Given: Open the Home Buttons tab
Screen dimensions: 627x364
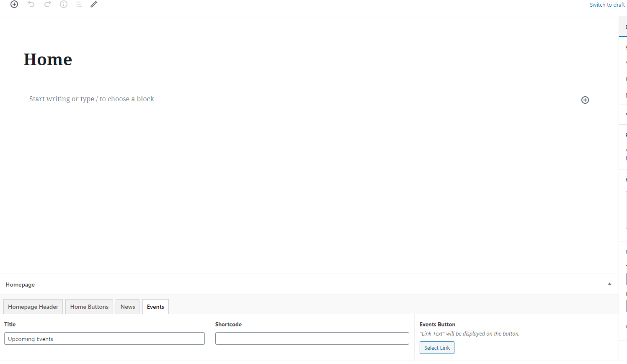Looking at the screenshot, I should 89,307.
